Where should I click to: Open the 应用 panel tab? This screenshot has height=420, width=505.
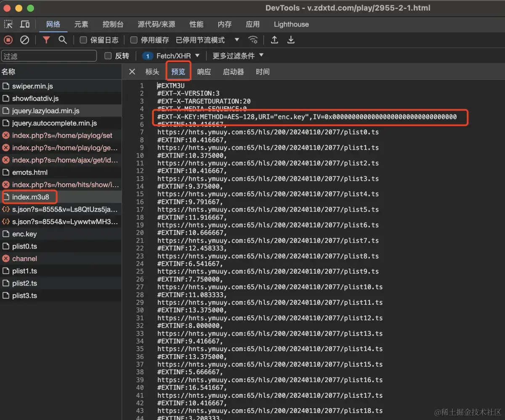(253, 24)
